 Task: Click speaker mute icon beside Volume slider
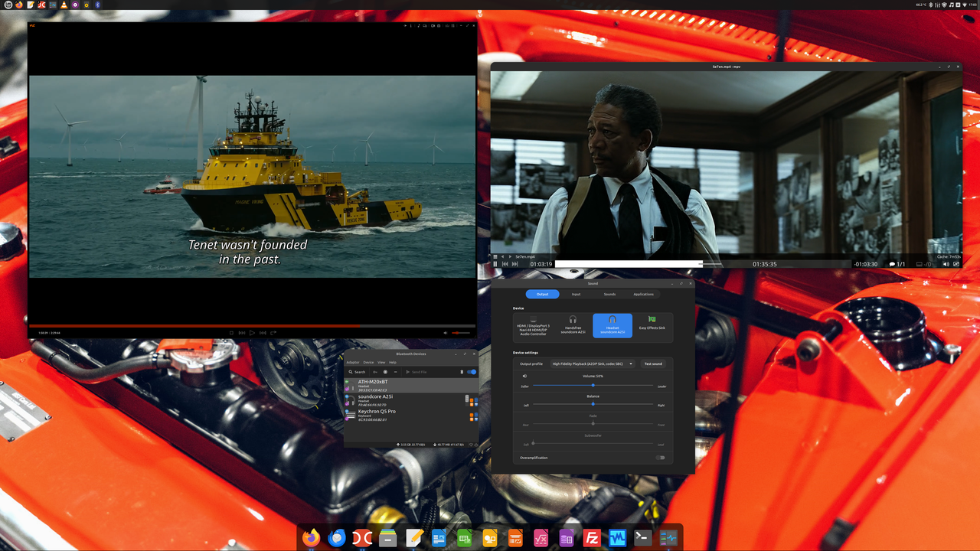[524, 376]
